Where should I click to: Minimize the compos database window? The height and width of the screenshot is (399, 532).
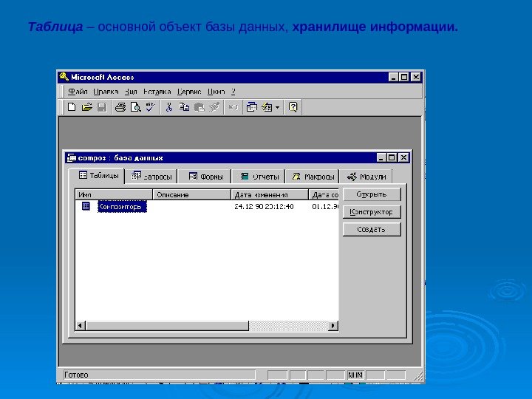pos(381,157)
